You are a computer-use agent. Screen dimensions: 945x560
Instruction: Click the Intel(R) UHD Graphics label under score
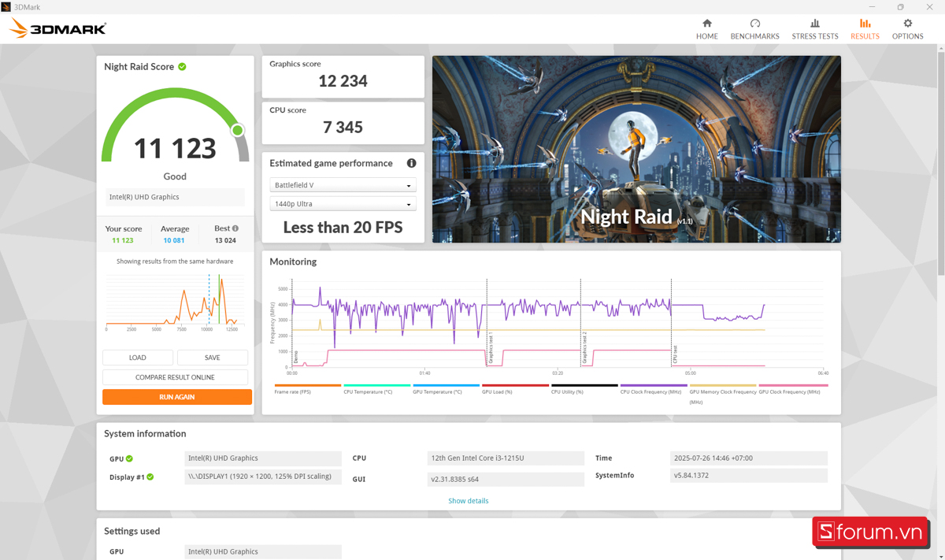coord(175,197)
